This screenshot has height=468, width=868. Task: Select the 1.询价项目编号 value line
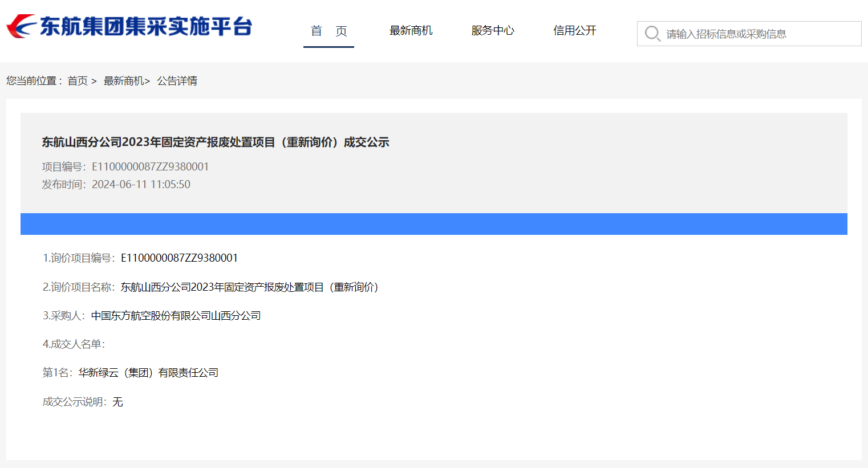140,258
